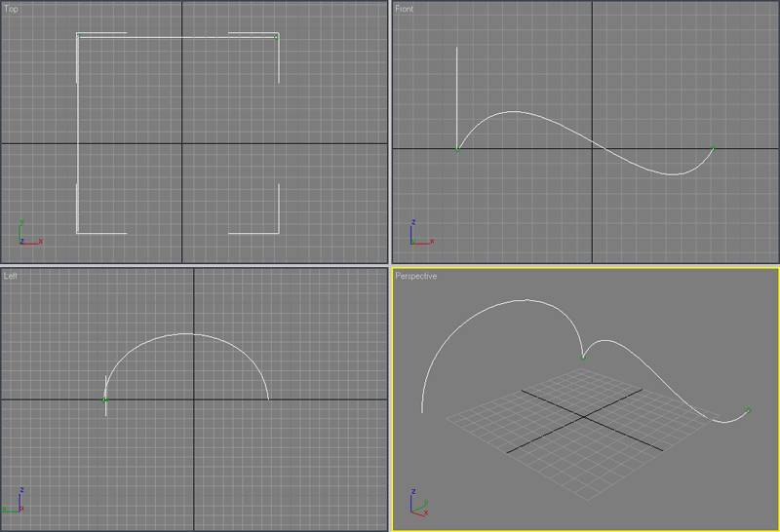Select the green vertex in Left viewport
This screenshot has height=532, width=780.
(105, 399)
